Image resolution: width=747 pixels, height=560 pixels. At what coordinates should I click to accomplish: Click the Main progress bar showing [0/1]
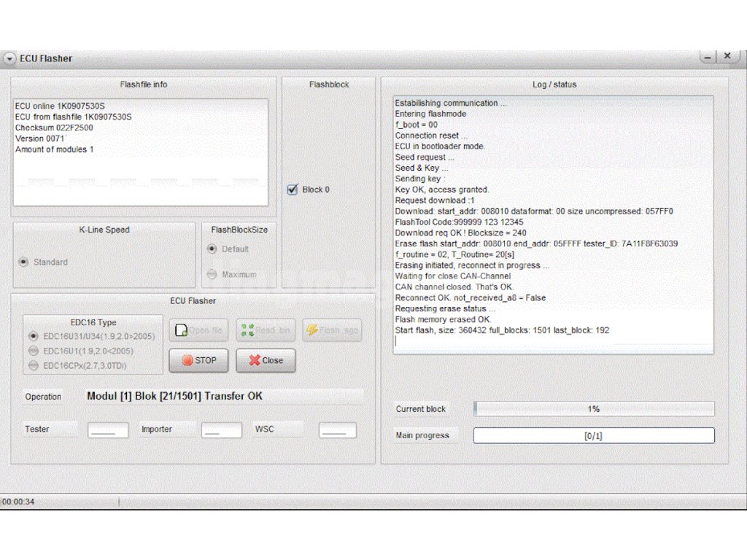click(x=594, y=436)
